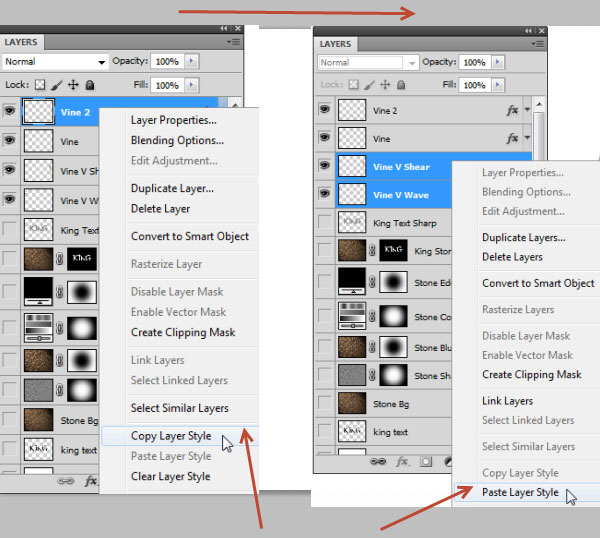Choose Delete Layers in right context menu
This screenshot has width=600, height=538.
coord(512,257)
